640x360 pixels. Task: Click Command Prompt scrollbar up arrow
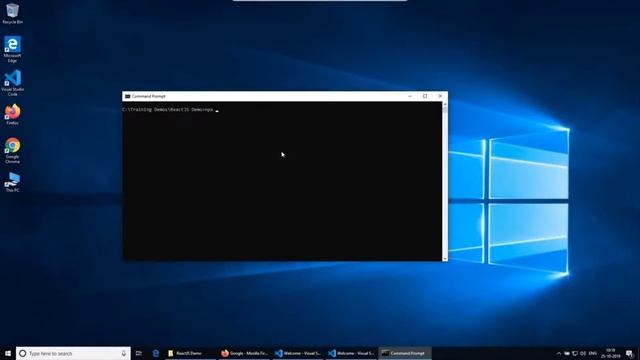point(444,104)
